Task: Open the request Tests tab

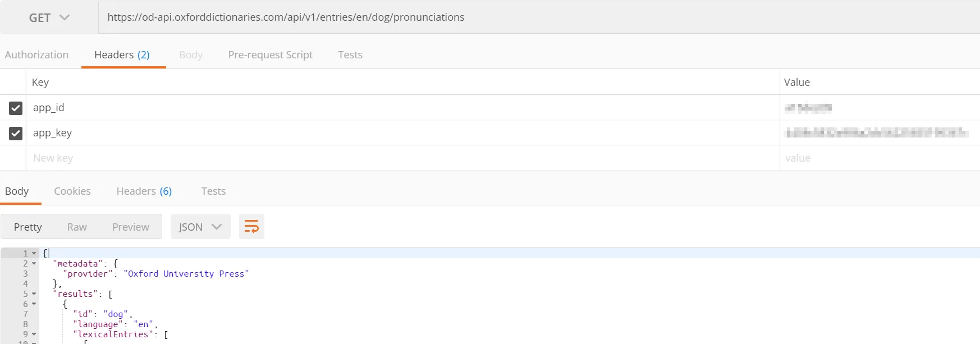Action: (x=350, y=55)
